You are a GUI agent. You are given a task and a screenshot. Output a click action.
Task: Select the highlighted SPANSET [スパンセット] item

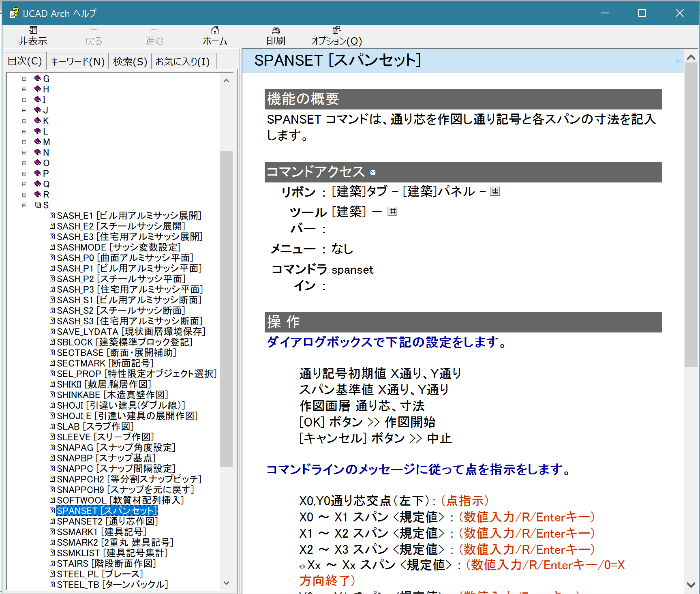point(107,510)
